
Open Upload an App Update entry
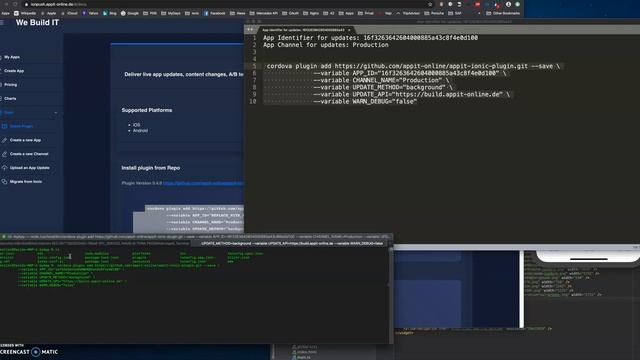point(29,168)
